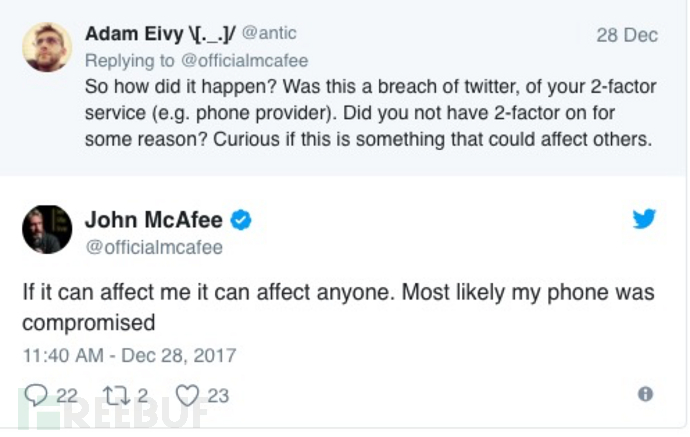Click the 23 likes count

pyautogui.click(x=218, y=396)
